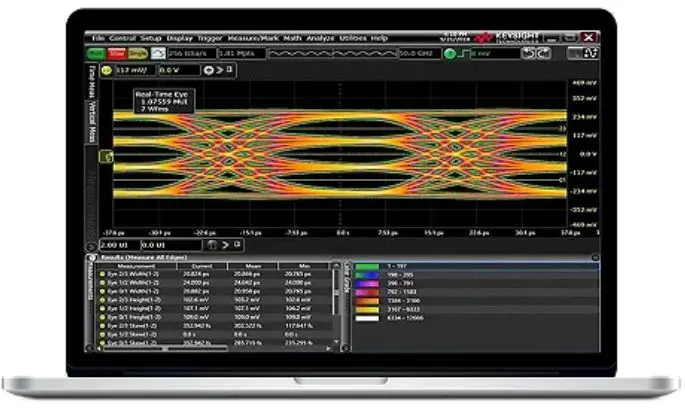Screen dimensions: 685x414
Task: Toggle Eye 2/3 Height(1-2) measurement marker
Action: [102, 300]
